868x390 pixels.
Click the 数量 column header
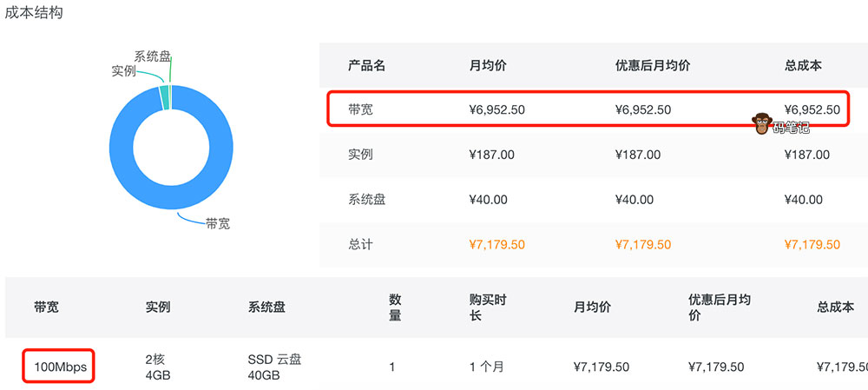(395, 307)
